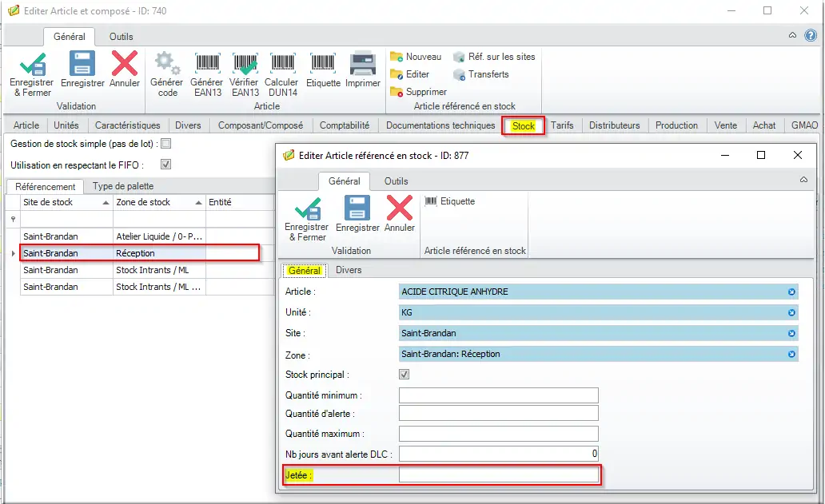
Task: Click the Transferts button in main ribbon
Action: click(x=481, y=74)
